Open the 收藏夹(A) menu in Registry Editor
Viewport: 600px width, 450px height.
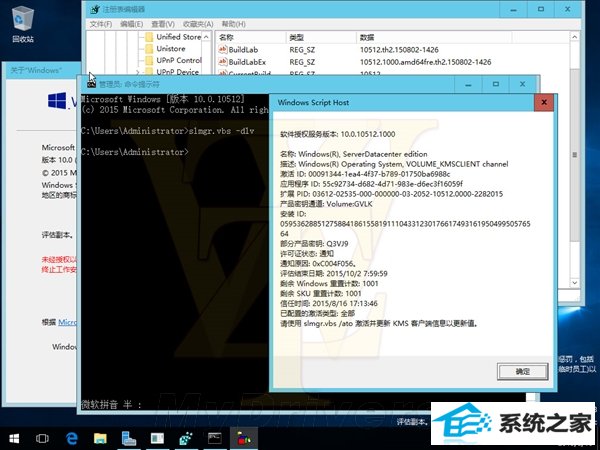coord(198,24)
